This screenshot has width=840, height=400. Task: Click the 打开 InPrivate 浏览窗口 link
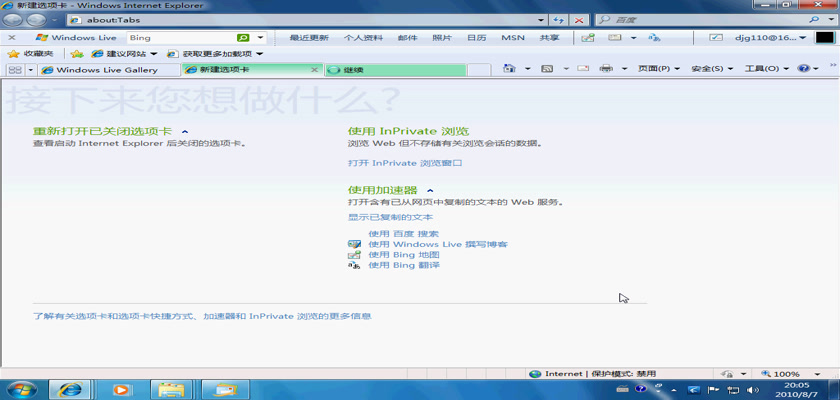404,162
